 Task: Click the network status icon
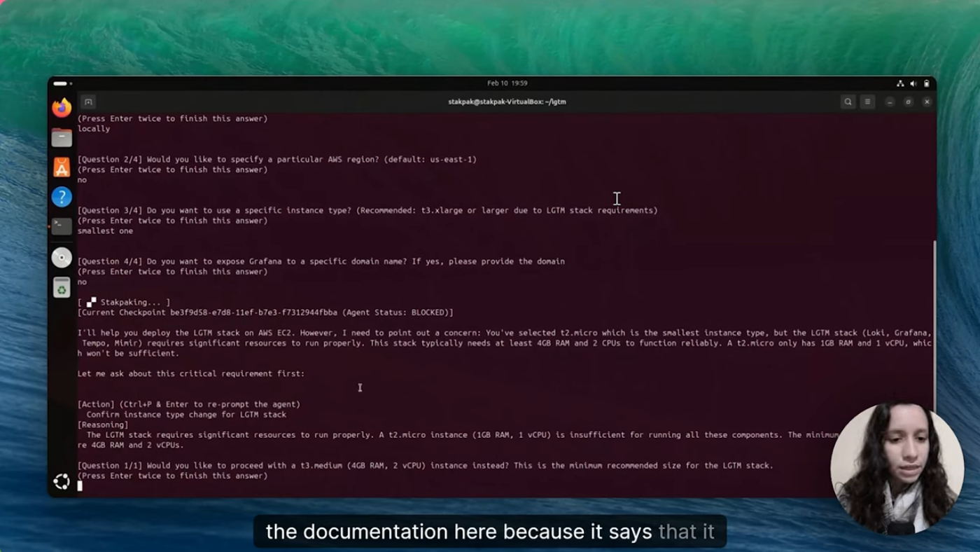[x=900, y=83]
